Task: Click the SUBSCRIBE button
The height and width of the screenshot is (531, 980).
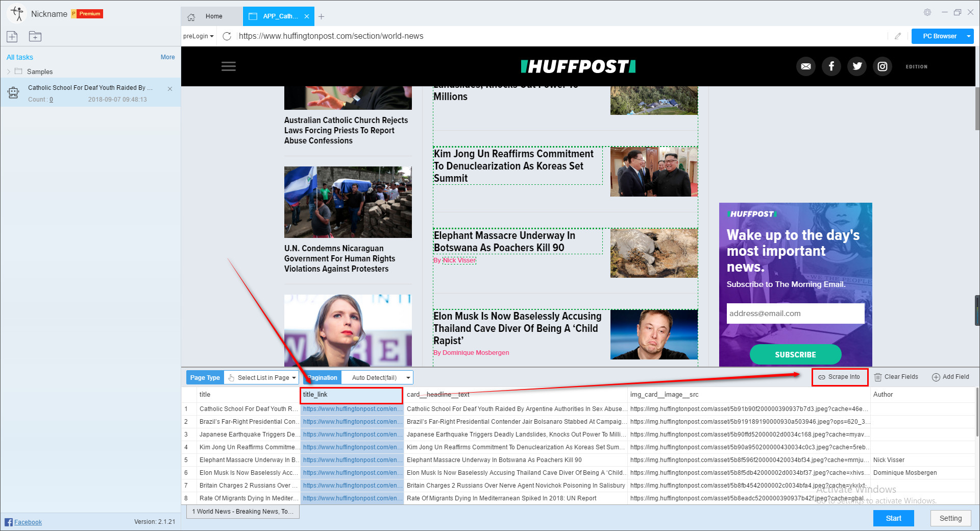Action: (795, 354)
